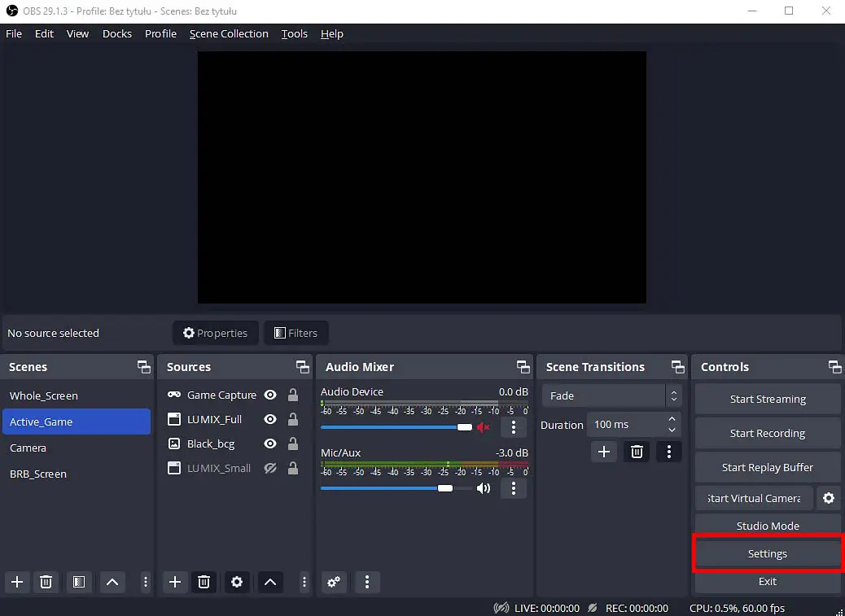Viewport: 845px width, 616px height.
Task: Open the Fade transition dropdown
Action: click(611, 395)
